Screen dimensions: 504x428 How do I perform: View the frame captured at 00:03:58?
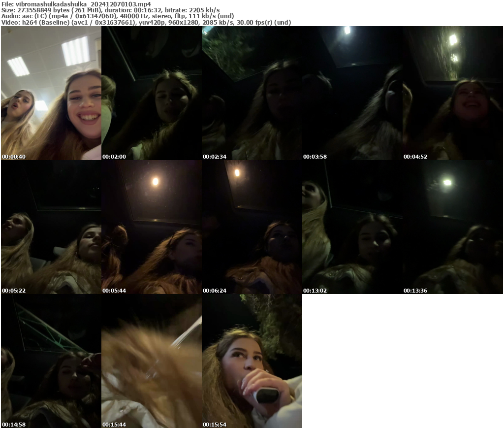pyautogui.click(x=352, y=94)
